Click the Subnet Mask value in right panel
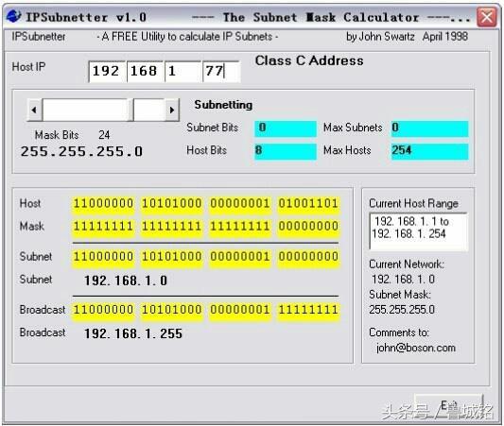The height and width of the screenshot is (426, 504). [402, 310]
